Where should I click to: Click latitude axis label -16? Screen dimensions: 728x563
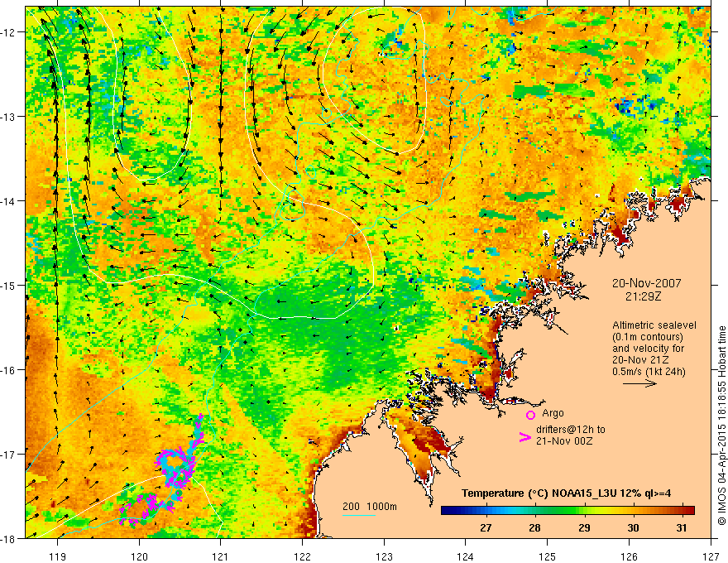pos(8,370)
